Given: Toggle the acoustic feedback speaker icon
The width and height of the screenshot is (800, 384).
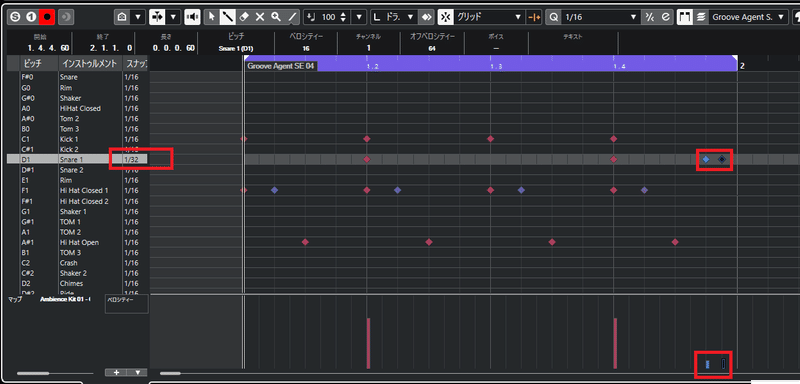Looking at the screenshot, I should coord(192,17).
